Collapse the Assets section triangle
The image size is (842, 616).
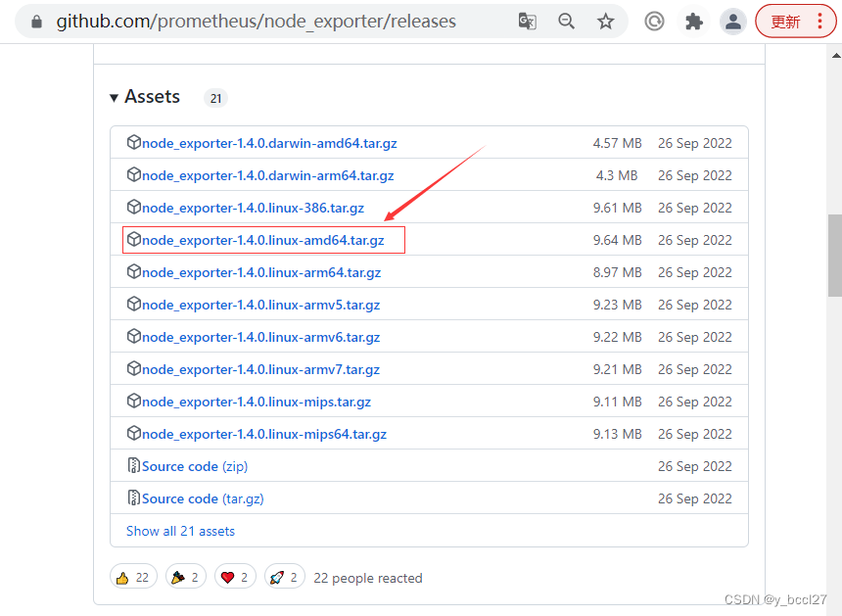pyautogui.click(x=114, y=98)
